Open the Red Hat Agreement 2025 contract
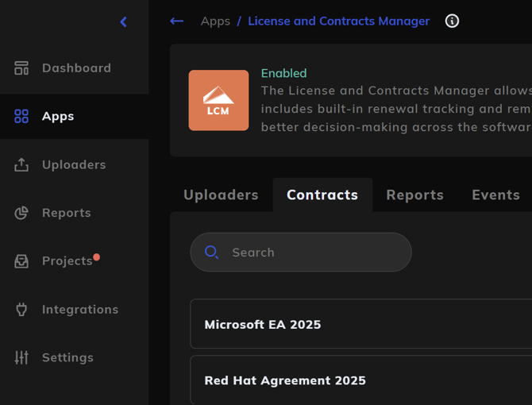The height and width of the screenshot is (405, 532). point(285,380)
